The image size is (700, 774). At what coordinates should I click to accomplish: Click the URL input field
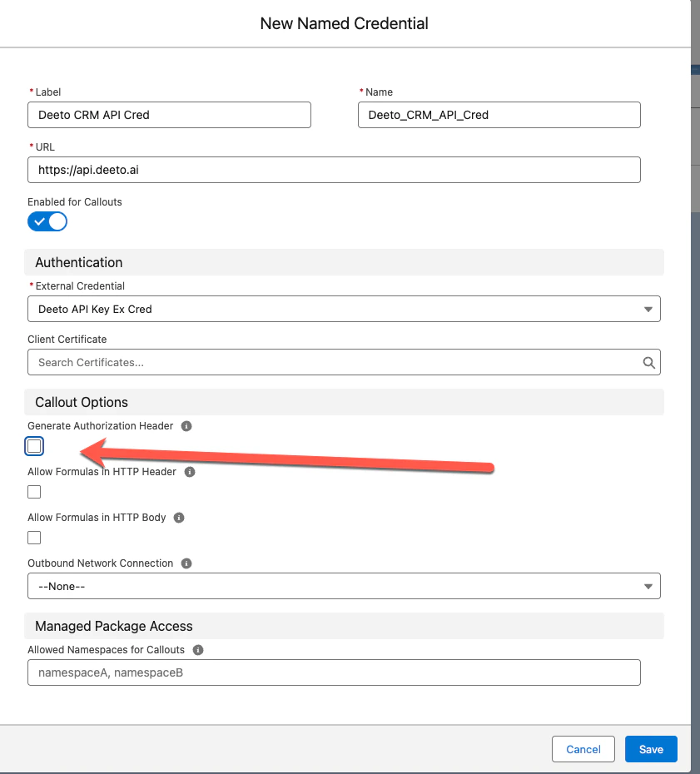(x=335, y=170)
